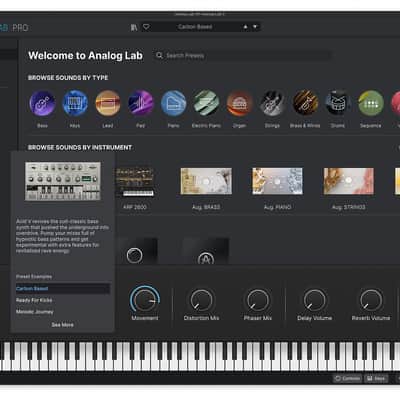Go to next preset with down arrow
Image resolution: width=400 pixels, height=400 pixels.
tap(255, 27)
